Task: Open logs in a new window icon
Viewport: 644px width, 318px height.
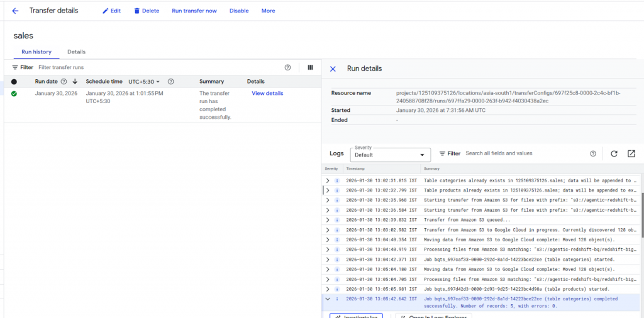Action: (x=631, y=153)
